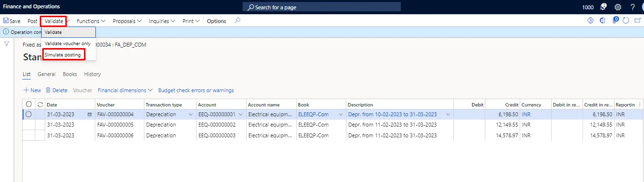Open Description dropdown in first row
The image size is (644, 182).
448,114
